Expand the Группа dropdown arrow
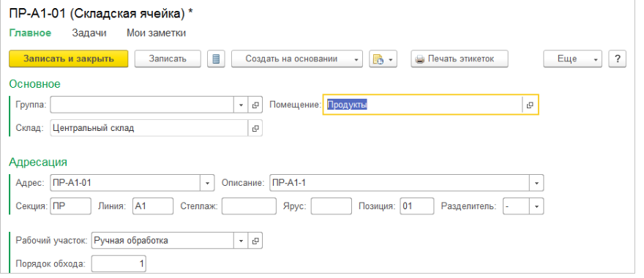This screenshot has width=644, height=278. pyautogui.click(x=241, y=105)
